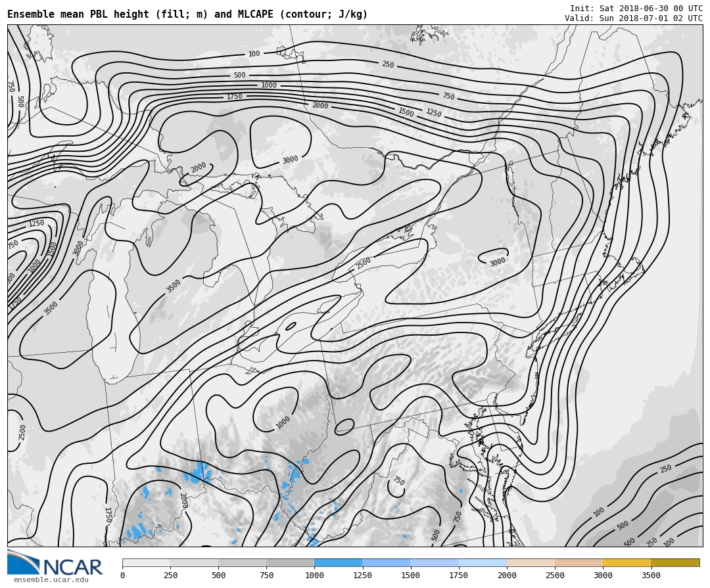Click the colorbar tick label '3000'
Screen dimensions: 710x588
click(603, 576)
